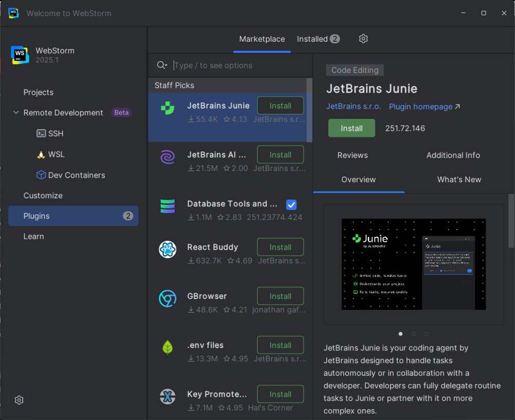Go to Projects in the sidebar
The height and width of the screenshot is (420, 515).
tap(39, 92)
